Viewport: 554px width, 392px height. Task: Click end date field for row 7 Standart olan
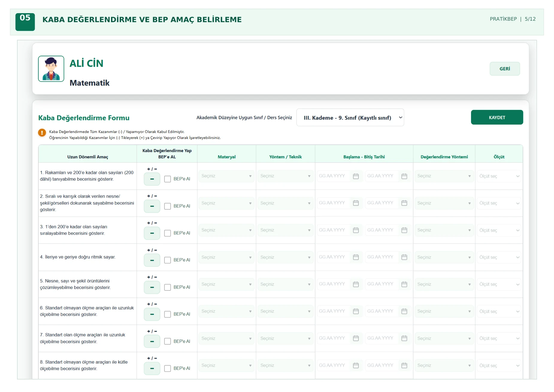coord(382,338)
